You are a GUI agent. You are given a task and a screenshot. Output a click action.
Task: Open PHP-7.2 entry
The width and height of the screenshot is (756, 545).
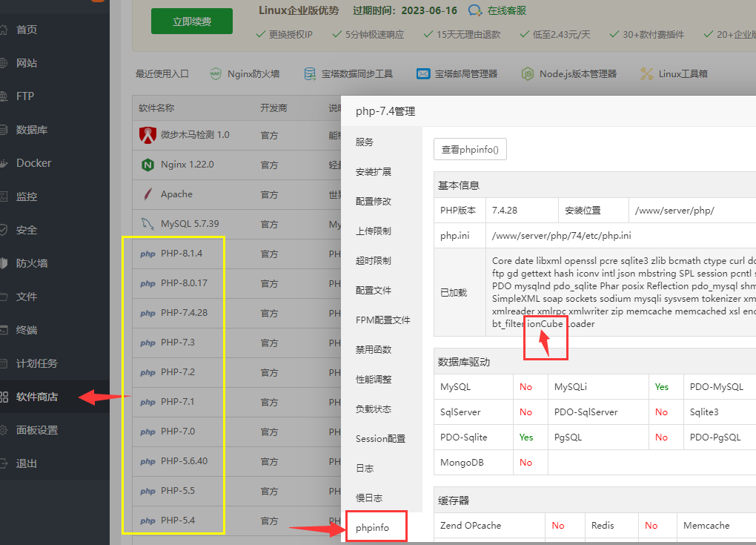click(x=178, y=372)
